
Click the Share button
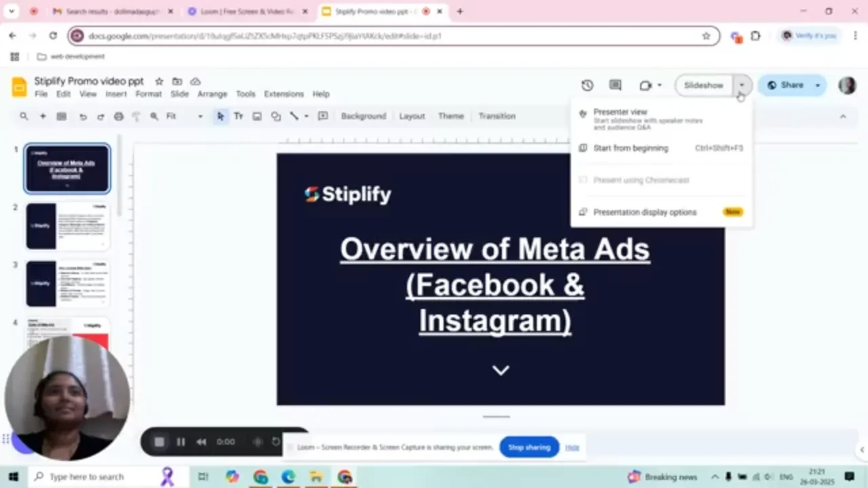(x=785, y=85)
